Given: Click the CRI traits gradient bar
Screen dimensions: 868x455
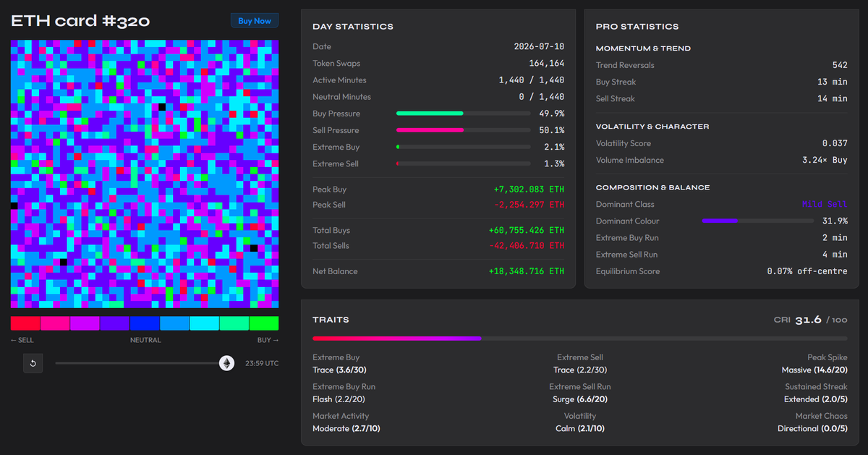Looking at the screenshot, I should click(x=579, y=338).
